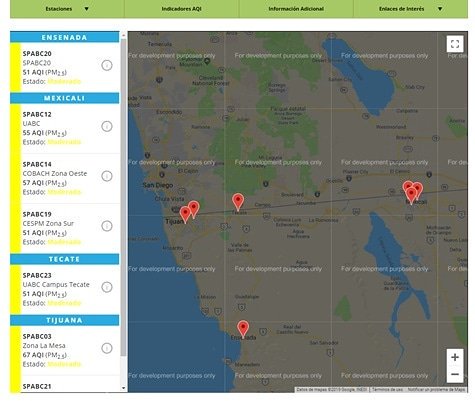Select station SPABC14 title
This screenshot has height=401, width=475.
37,164
